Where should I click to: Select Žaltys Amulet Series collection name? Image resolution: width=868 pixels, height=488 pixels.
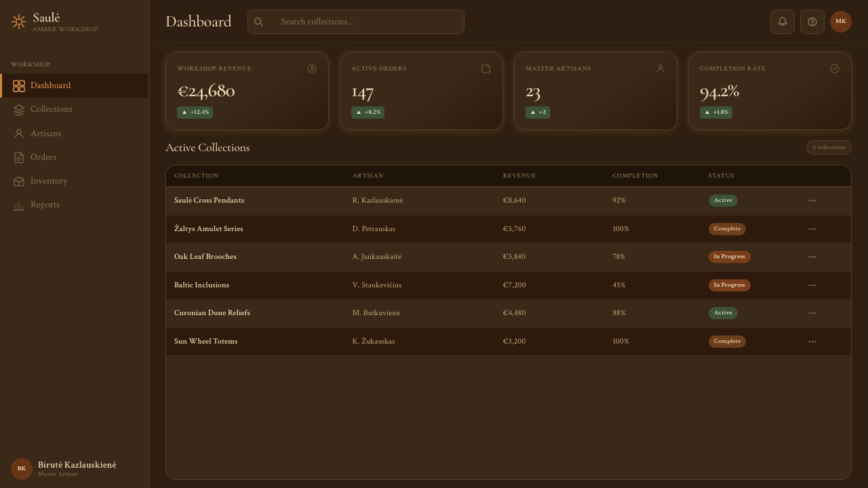[208, 229]
